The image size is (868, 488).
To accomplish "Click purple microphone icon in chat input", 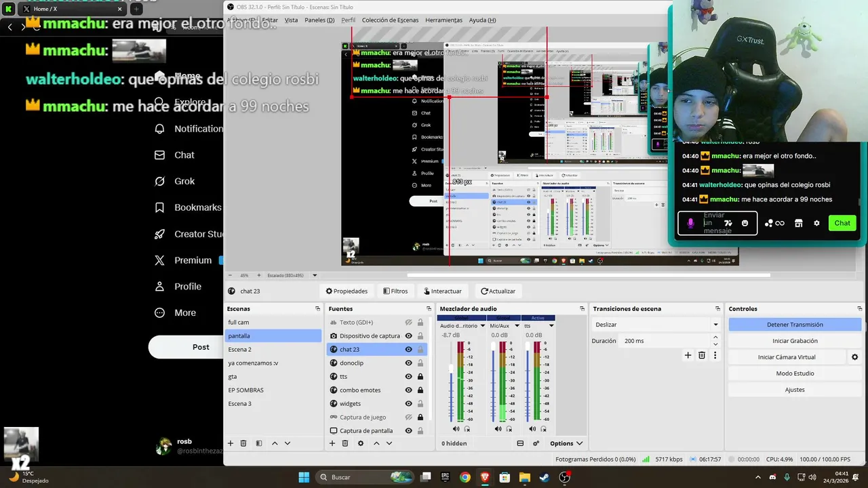I will pyautogui.click(x=690, y=223).
